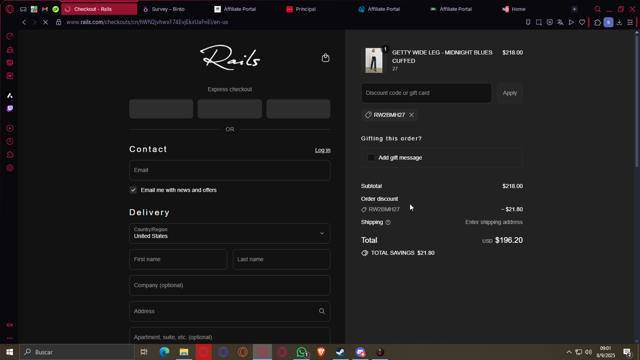The width and height of the screenshot is (640, 360).
Task: Open WhatsApp from taskbar
Action: point(302,352)
